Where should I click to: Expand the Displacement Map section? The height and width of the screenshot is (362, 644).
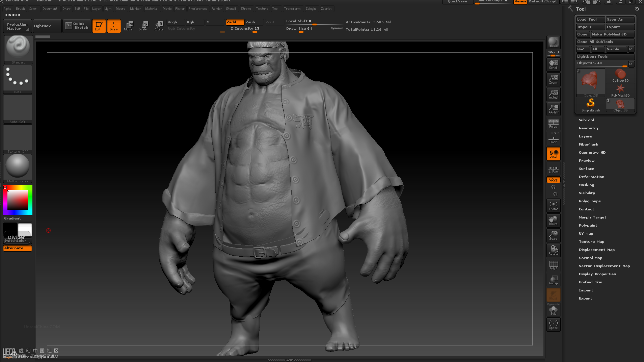pos(597,250)
